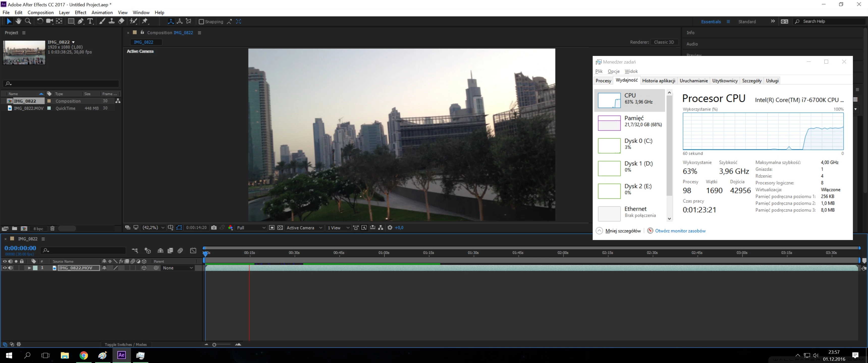The height and width of the screenshot is (363, 868).
Task: Open the Active Camera view dropdown
Action: [x=304, y=228]
